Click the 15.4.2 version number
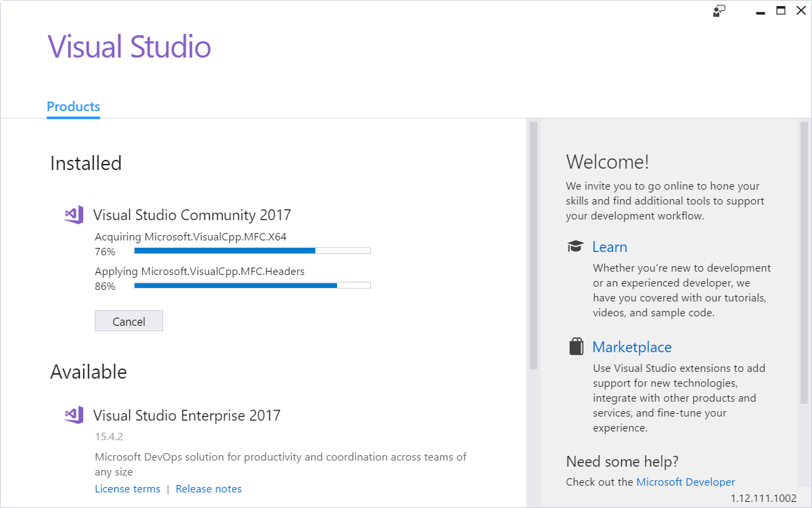This screenshot has width=812, height=508. pos(109,437)
